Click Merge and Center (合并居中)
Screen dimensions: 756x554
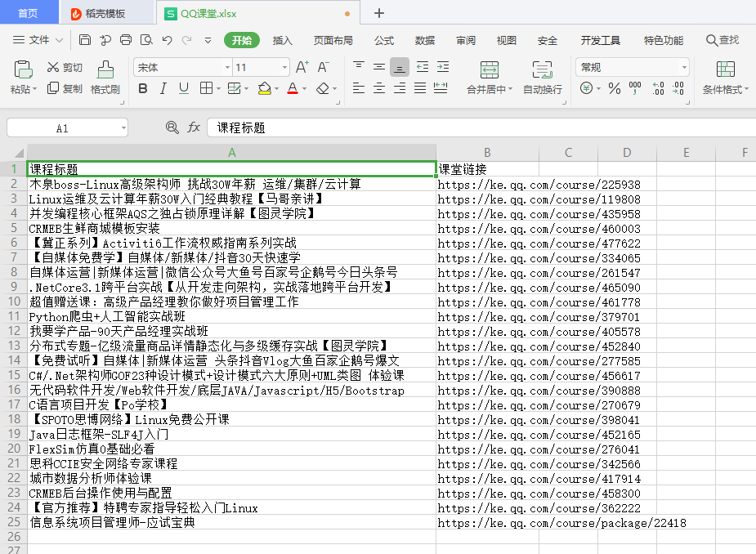[490, 77]
